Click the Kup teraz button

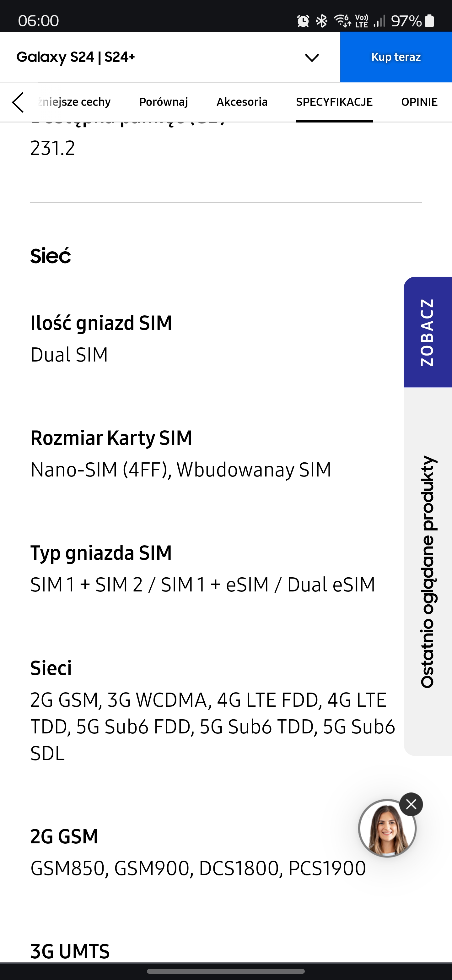point(396,57)
